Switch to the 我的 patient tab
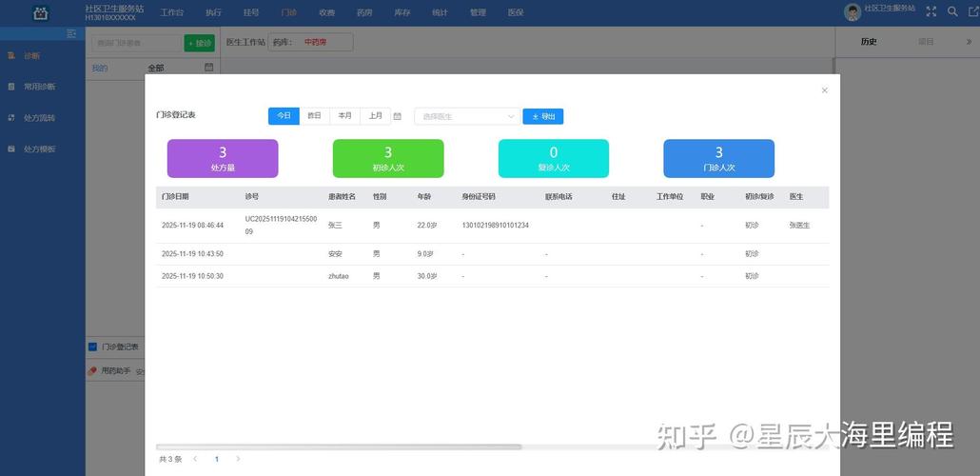The image size is (980, 476). [x=100, y=69]
